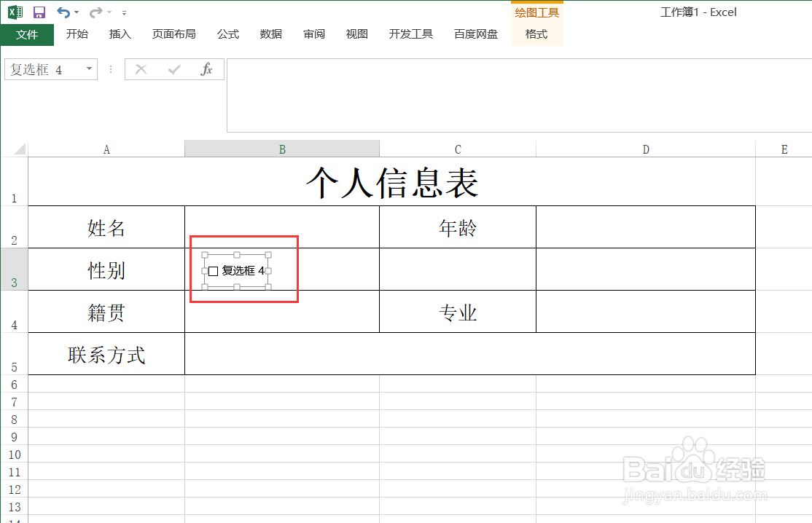Select row 1 header
This screenshot has width=812, height=523.
[14, 181]
